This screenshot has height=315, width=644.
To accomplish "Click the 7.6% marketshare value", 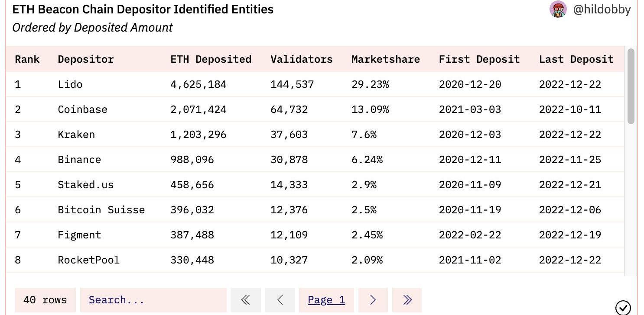I will 364,135.
